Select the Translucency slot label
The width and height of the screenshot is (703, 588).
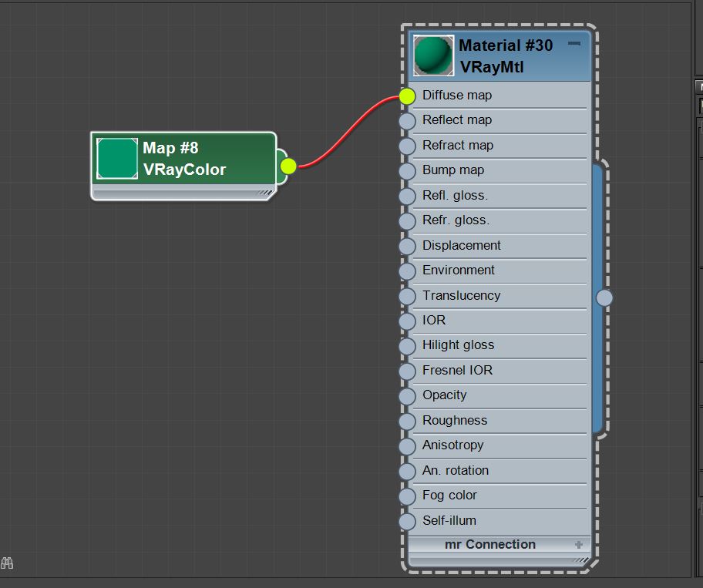coord(461,295)
